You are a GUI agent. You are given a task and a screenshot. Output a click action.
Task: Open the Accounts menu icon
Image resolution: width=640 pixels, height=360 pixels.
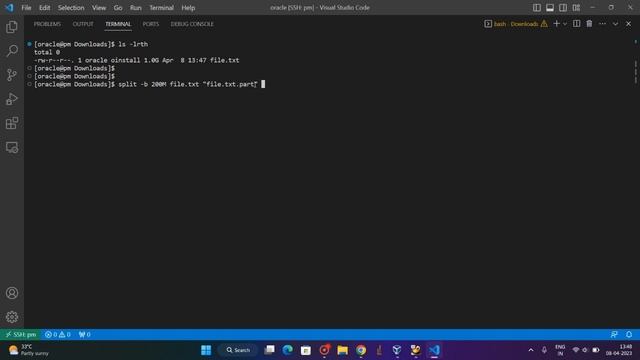(x=12, y=293)
